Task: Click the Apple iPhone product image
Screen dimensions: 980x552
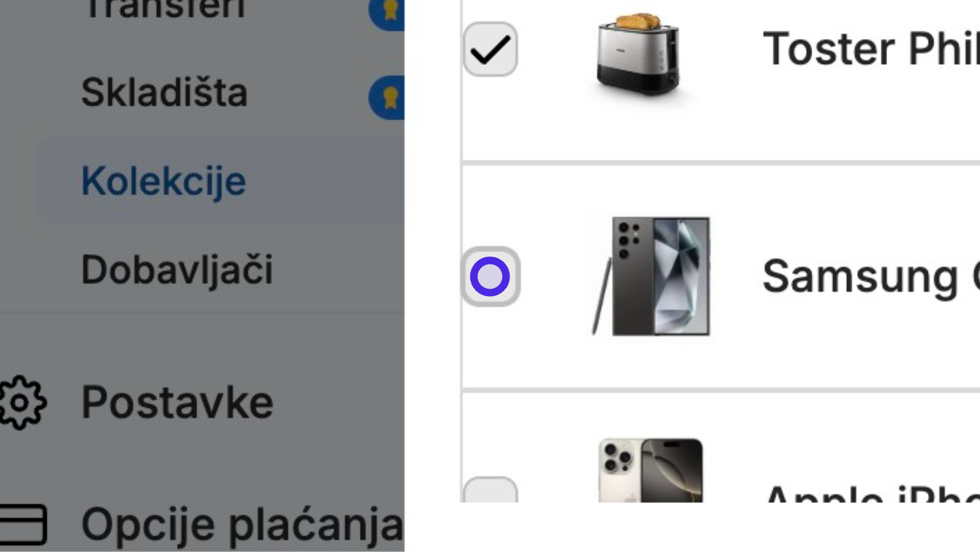Action: [x=650, y=470]
